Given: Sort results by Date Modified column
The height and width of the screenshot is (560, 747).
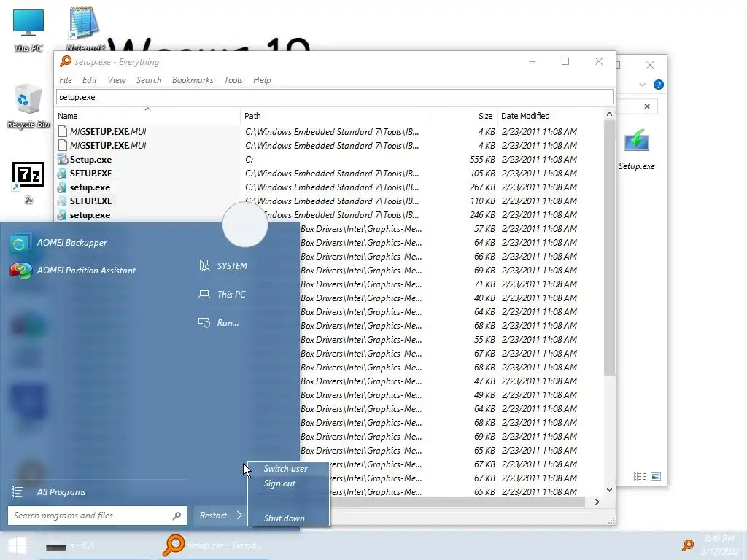Looking at the screenshot, I should tap(550, 116).
